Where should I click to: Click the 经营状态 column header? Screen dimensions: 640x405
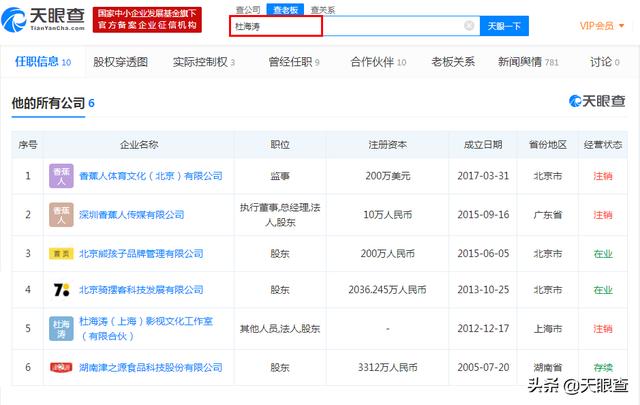click(603, 145)
